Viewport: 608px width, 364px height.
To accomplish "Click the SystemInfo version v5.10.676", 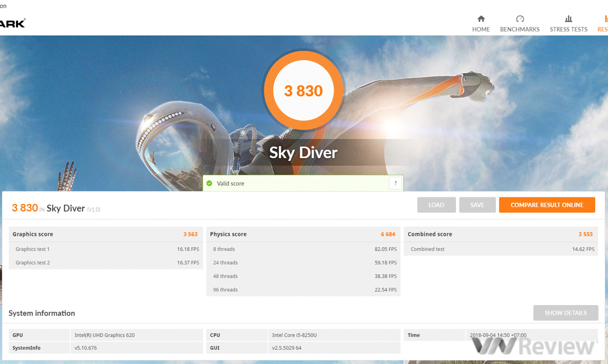I will [x=85, y=348].
